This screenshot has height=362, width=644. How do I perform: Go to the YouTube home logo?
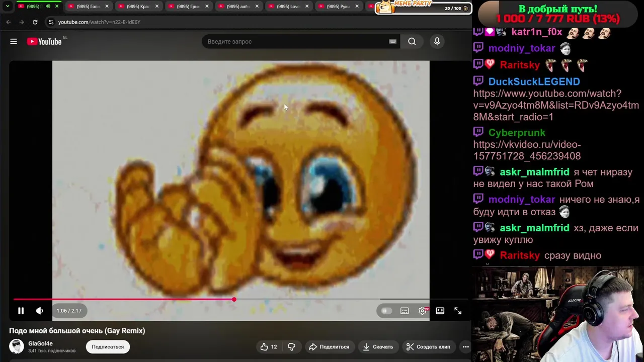44,42
